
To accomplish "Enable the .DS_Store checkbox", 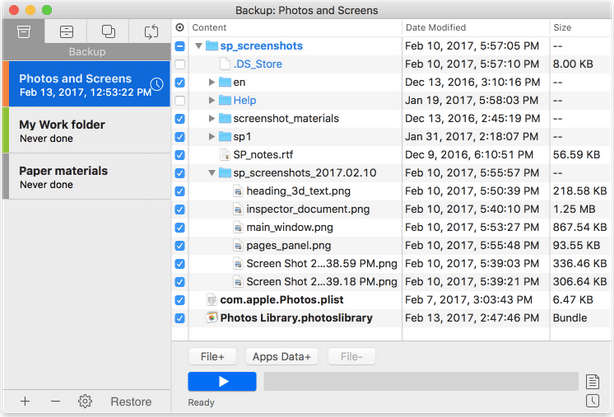I will (x=179, y=64).
